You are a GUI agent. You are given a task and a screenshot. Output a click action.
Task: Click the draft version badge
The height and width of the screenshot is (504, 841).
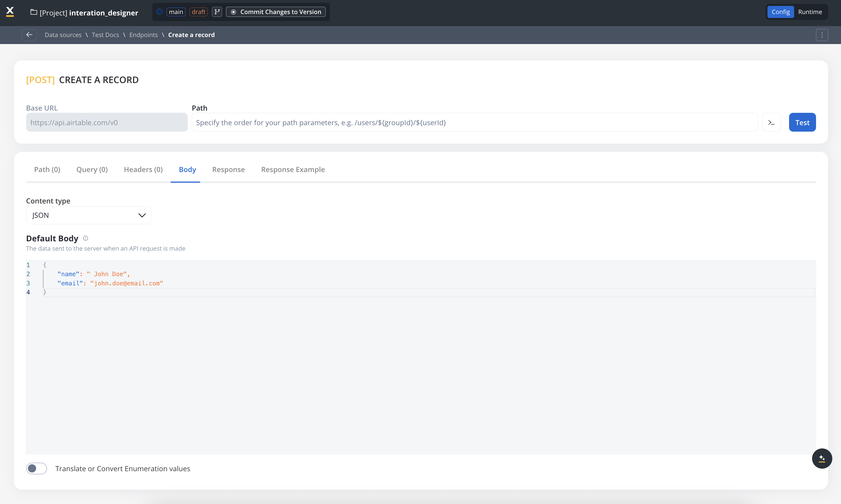click(x=198, y=12)
